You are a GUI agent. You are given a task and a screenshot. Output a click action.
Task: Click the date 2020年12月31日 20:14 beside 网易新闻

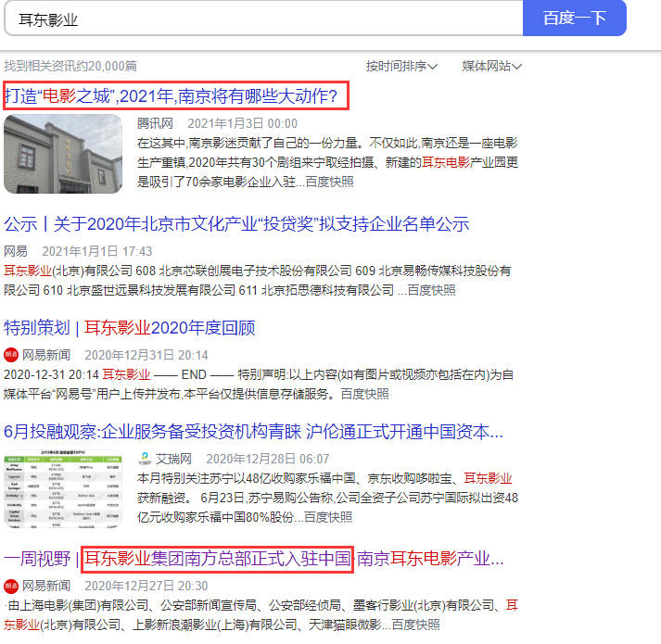[146, 355]
